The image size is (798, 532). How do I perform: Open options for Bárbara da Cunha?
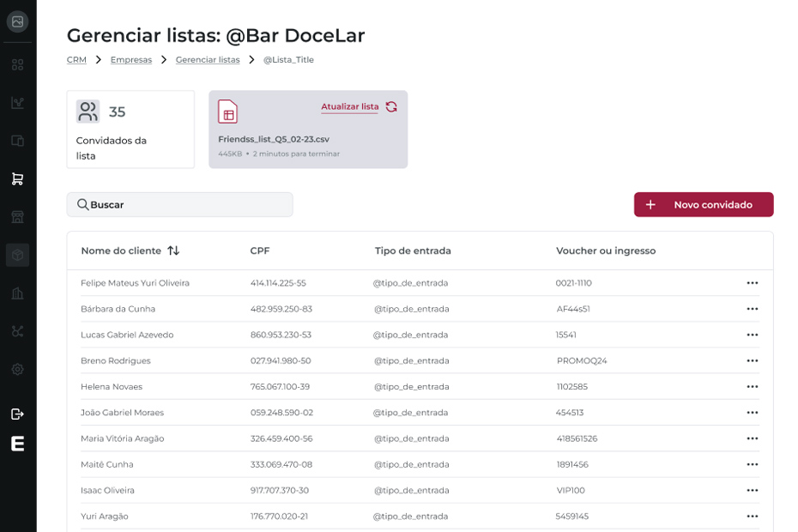tap(753, 309)
